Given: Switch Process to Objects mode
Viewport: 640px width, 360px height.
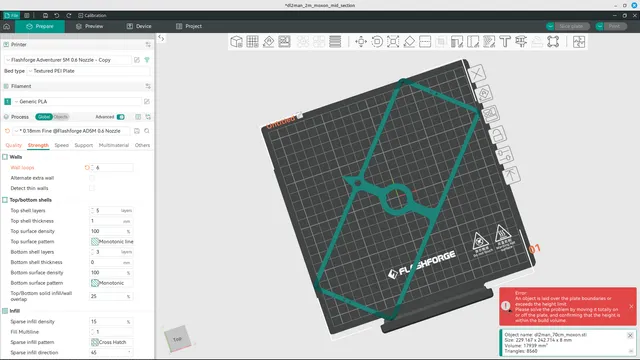Looking at the screenshot, I should 60,117.
